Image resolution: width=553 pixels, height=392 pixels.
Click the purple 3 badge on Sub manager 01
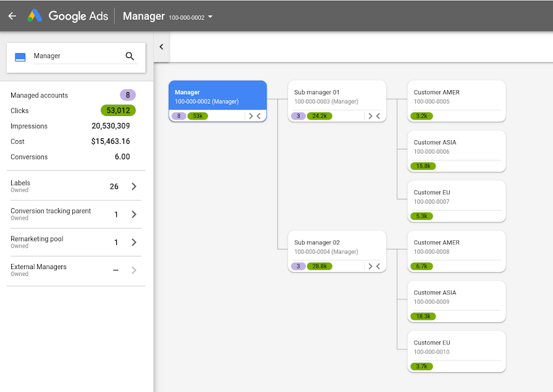click(x=298, y=115)
